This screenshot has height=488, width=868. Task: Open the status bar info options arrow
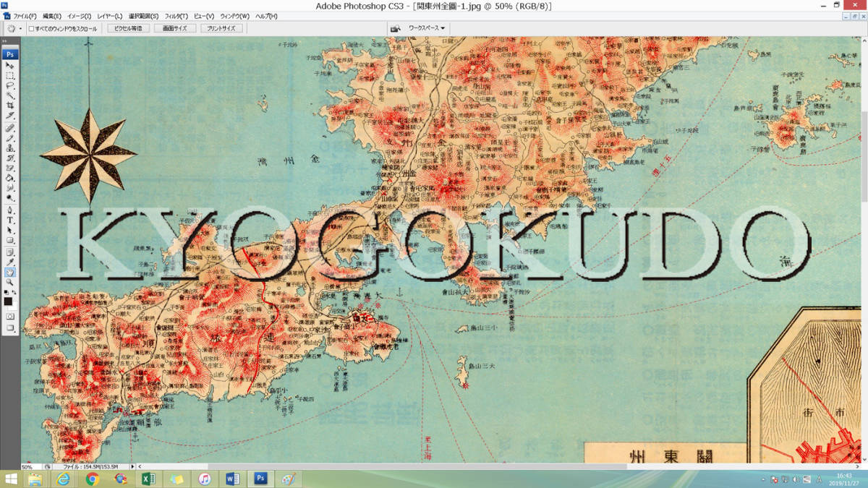132,467
